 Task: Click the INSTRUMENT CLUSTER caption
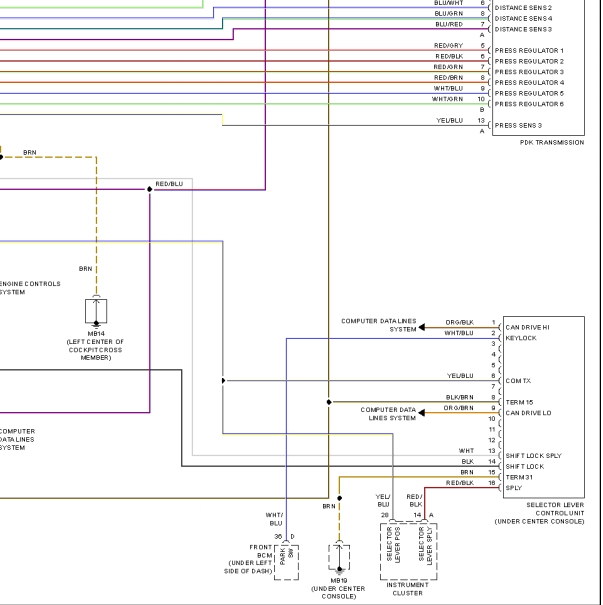pyautogui.click(x=407, y=589)
